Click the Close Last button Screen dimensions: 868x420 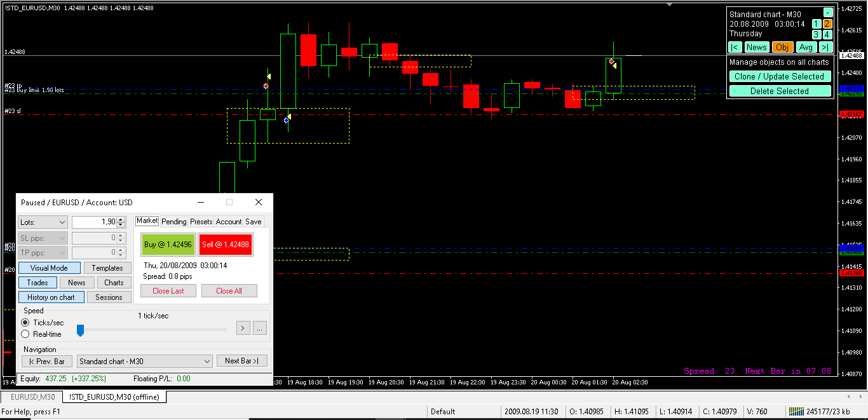pos(168,291)
